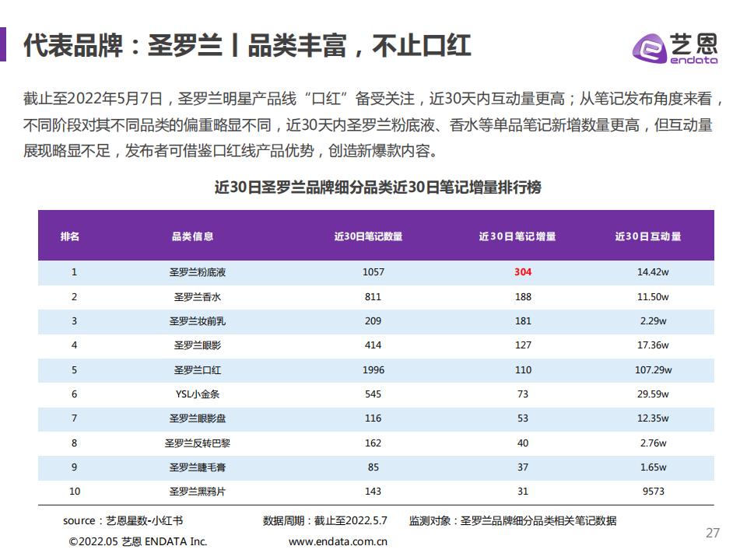Open the www.endata.com.cn link
This screenshot has width=747, height=560.
point(338,541)
